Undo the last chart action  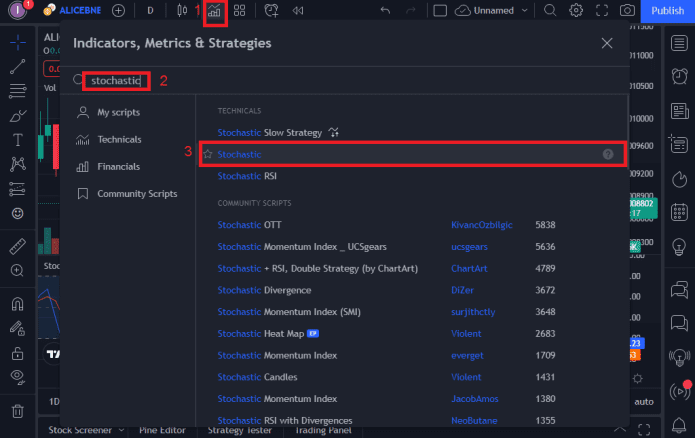385,11
